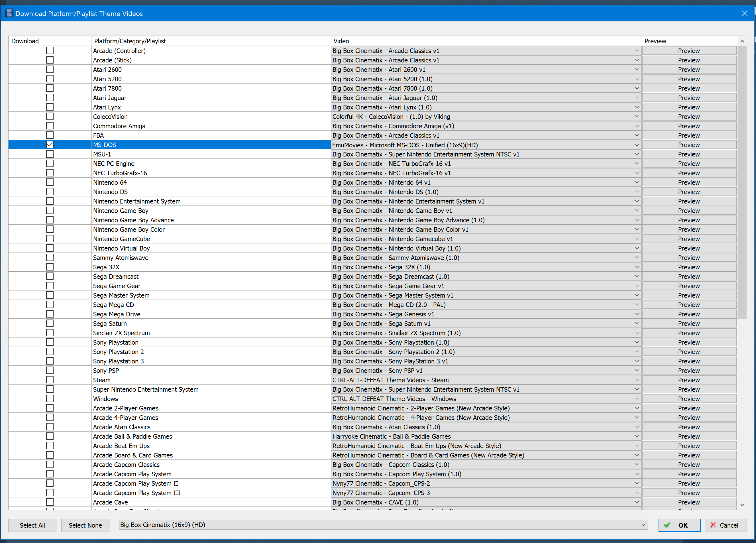Click the Nyny77 Cinematic - Capcom_CPS-3 video cell
756x543 pixels.
482,493
